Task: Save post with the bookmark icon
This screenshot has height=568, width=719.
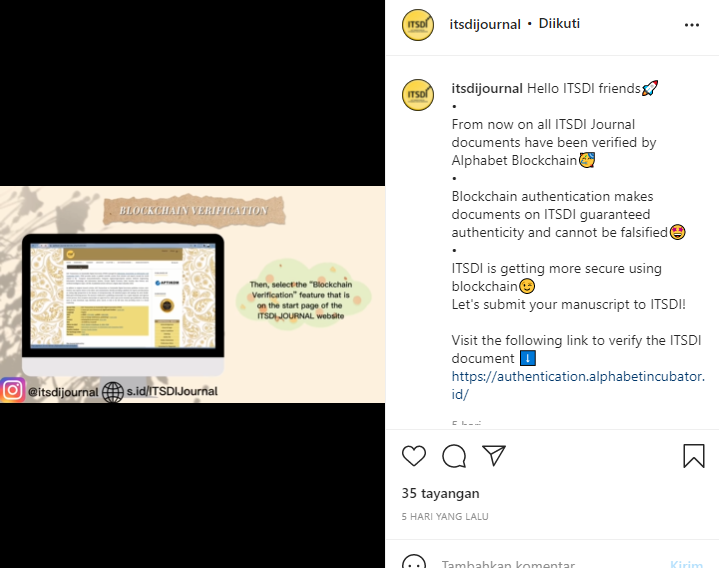Action: (694, 456)
